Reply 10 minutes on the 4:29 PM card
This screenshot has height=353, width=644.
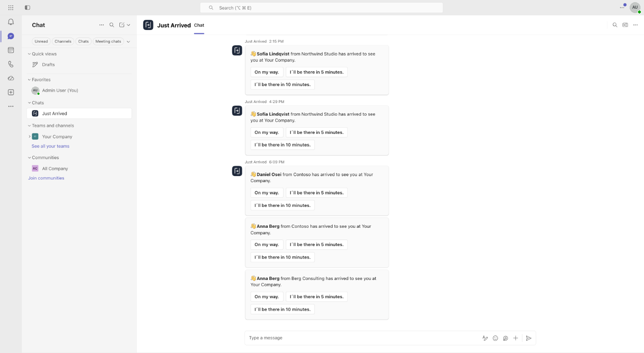283,145
